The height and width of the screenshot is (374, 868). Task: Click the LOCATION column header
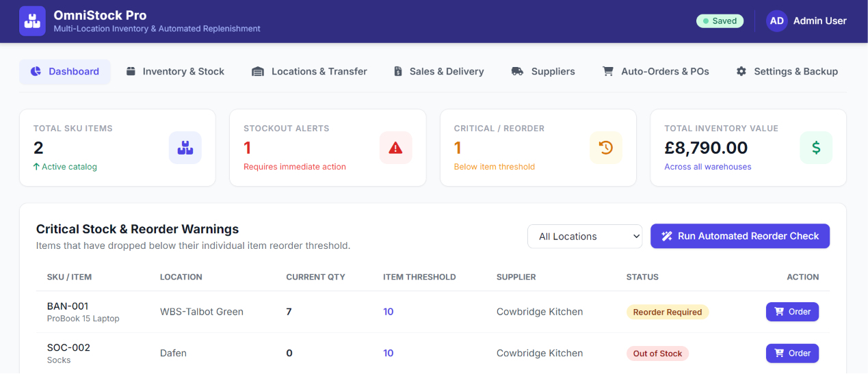pyautogui.click(x=181, y=277)
